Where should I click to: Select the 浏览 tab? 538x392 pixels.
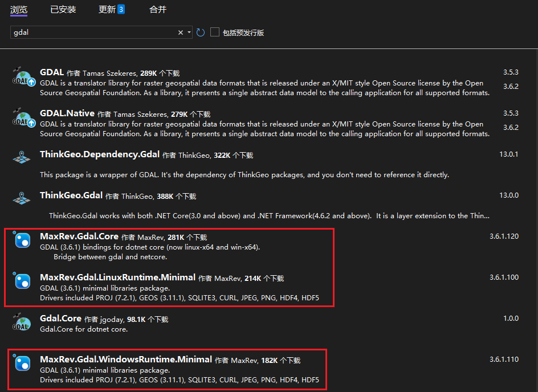(x=19, y=10)
